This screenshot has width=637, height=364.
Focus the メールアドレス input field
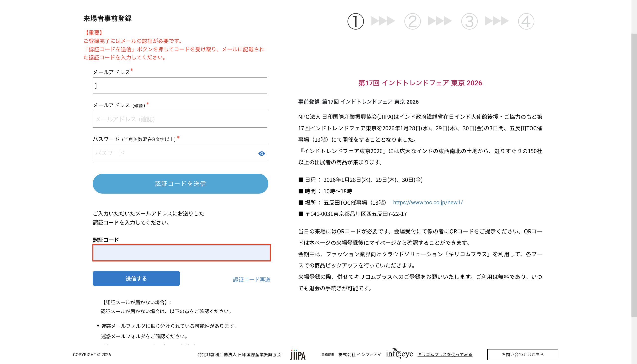tap(180, 86)
